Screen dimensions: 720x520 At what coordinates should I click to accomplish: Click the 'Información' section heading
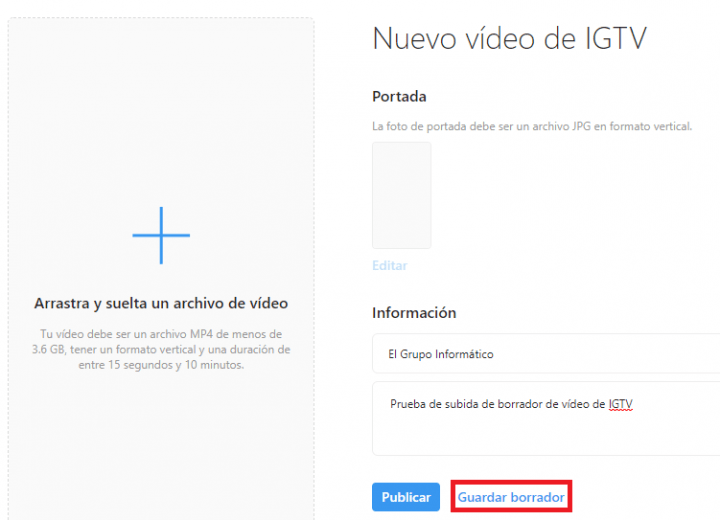(x=414, y=313)
